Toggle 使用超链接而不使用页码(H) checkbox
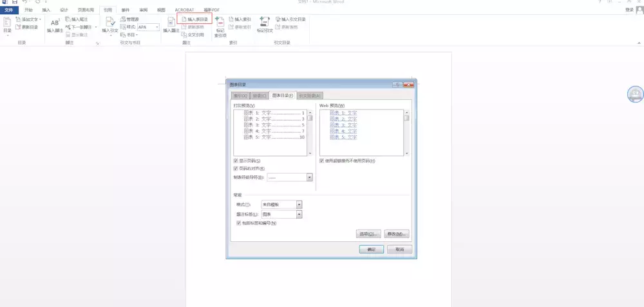The image size is (644, 307). (321, 161)
